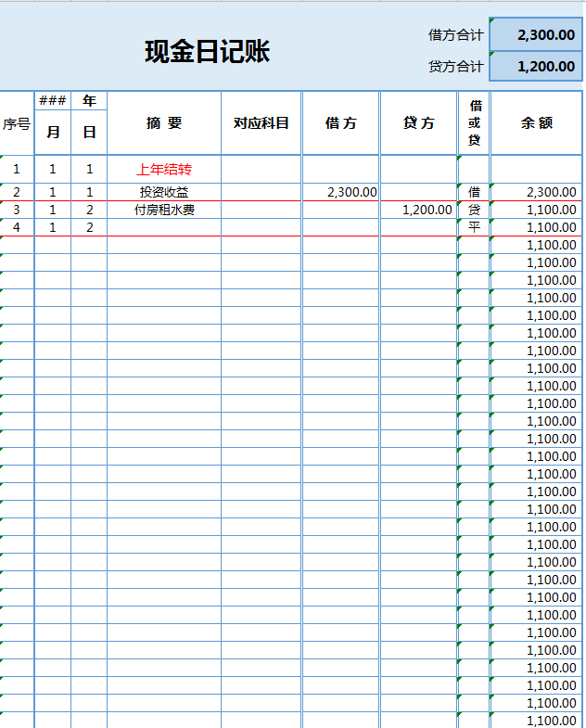Viewport: 586px width, 728px height.
Task: Click the 余额 column header
Action: point(537,123)
